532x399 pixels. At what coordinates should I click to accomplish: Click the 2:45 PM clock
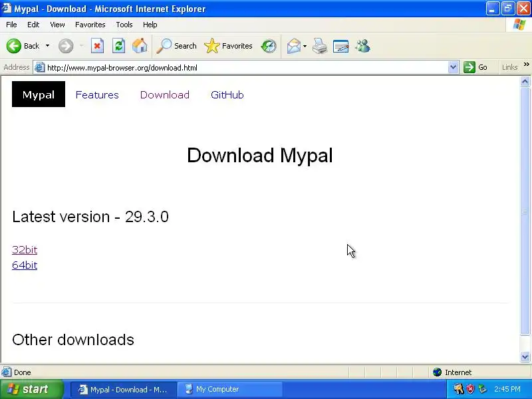(x=507, y=389)
